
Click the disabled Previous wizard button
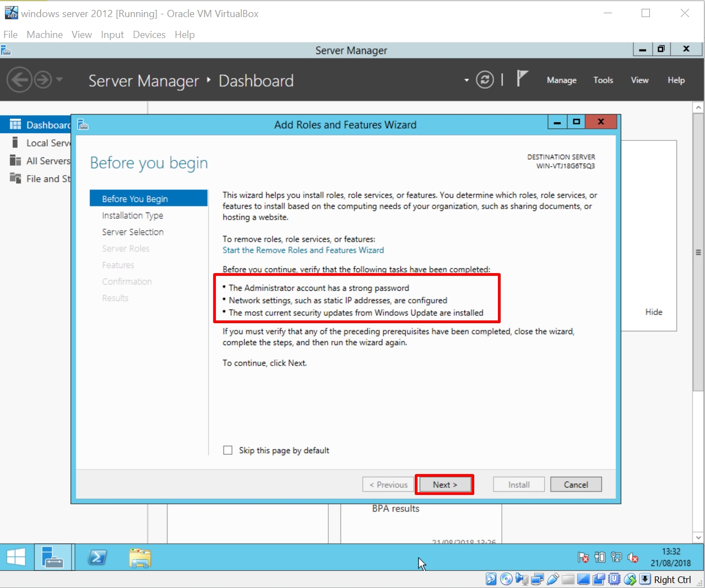(388, 484)
